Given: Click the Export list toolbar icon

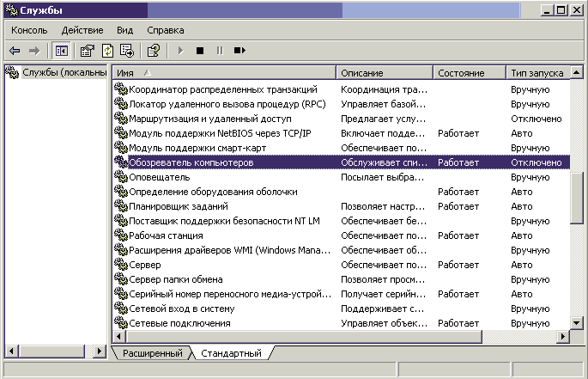Looking at the screenshot, I should 126,51.
